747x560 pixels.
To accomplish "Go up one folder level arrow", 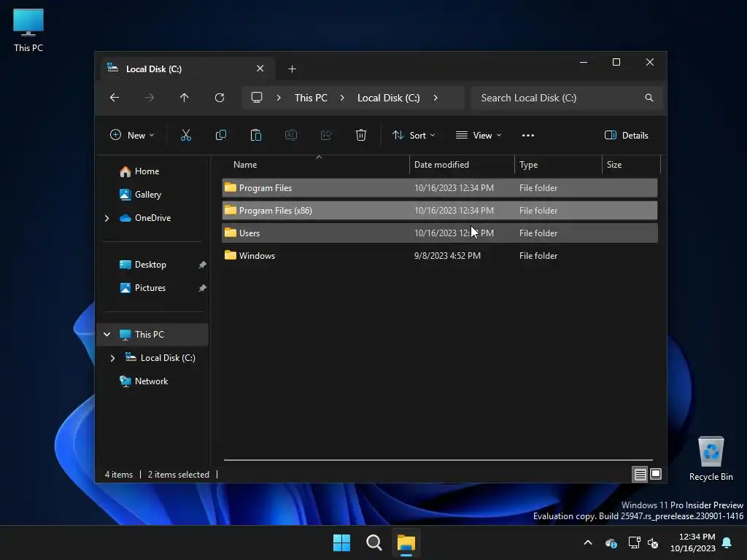I will 185,98.
